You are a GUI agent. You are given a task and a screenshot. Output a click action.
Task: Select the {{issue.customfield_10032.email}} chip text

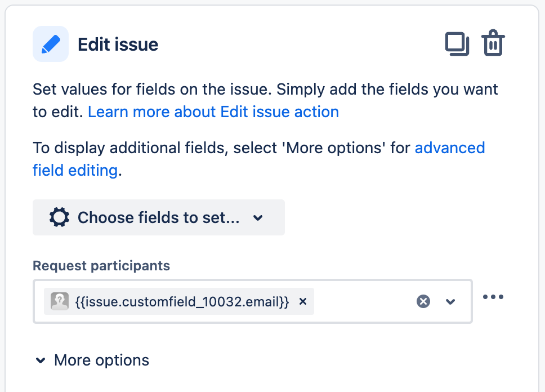[x=182, y=302]
